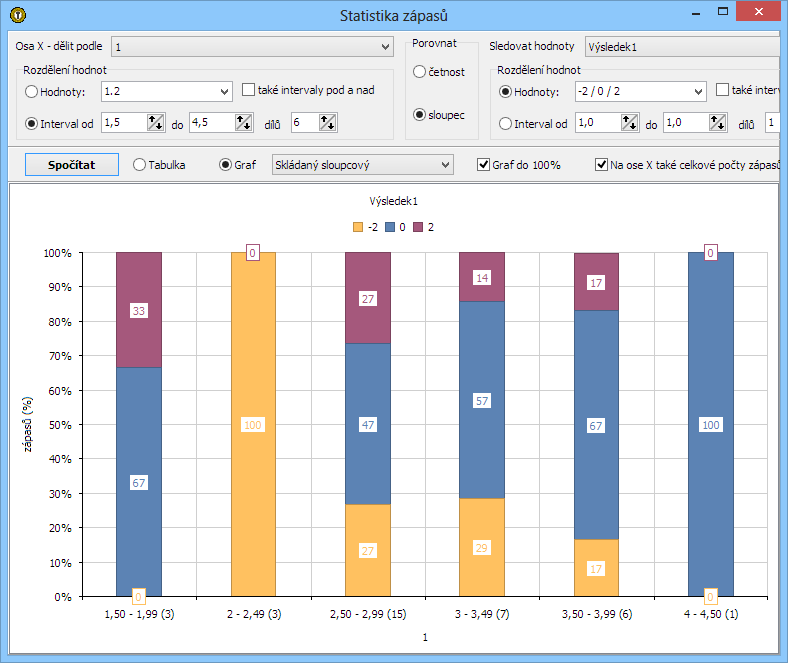Viewport: 788px width, 663px height.
Task: Click blue 47 segment in 2,50-2,99 bar
Action: [367, 424]
